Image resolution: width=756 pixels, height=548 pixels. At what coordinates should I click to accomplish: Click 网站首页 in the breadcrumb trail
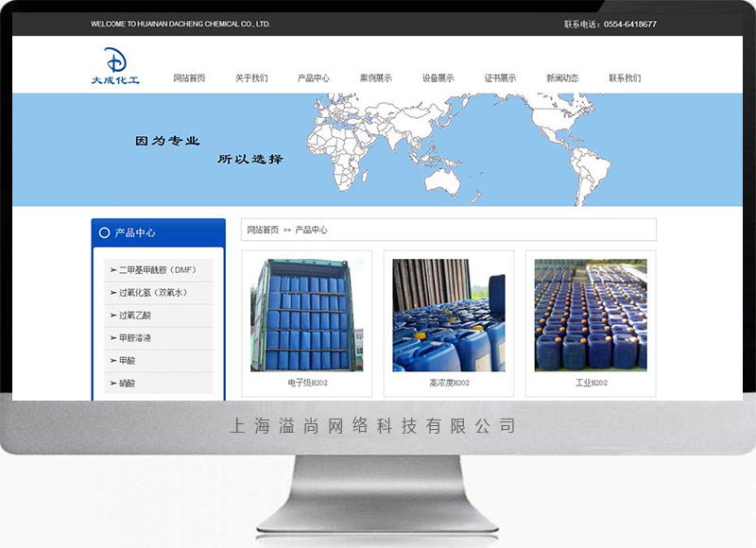tap(263, 230)
